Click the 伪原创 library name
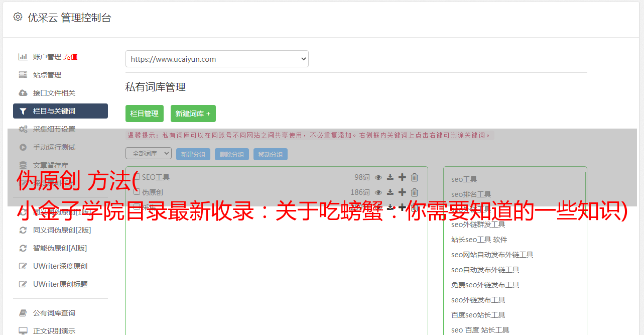 click(153, 192)
